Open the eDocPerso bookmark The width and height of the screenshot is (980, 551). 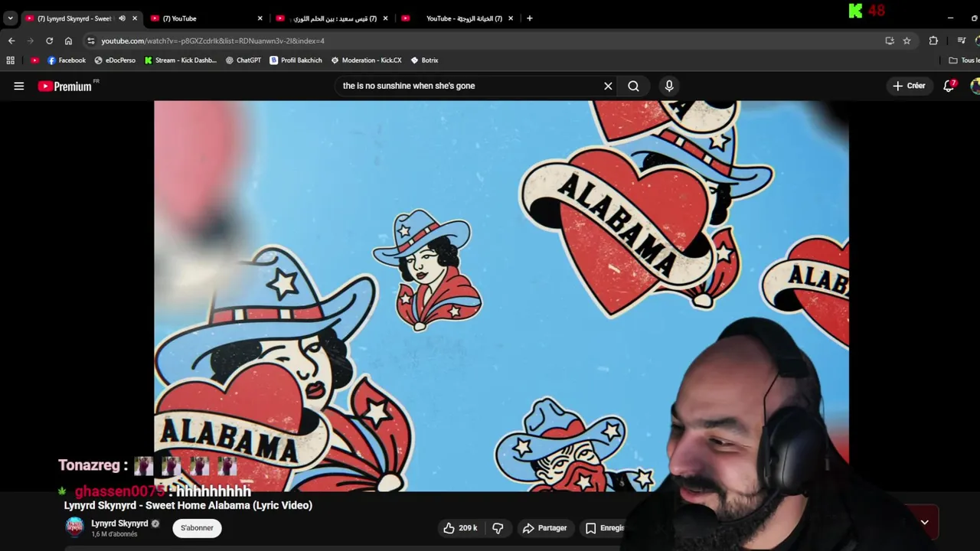tap(115, 60)
